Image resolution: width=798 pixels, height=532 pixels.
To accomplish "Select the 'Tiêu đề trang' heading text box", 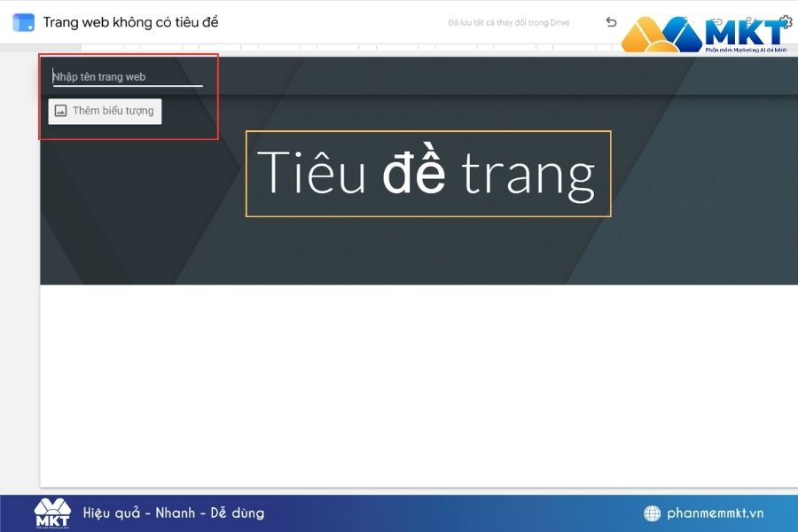I will (x=428, y=174).
